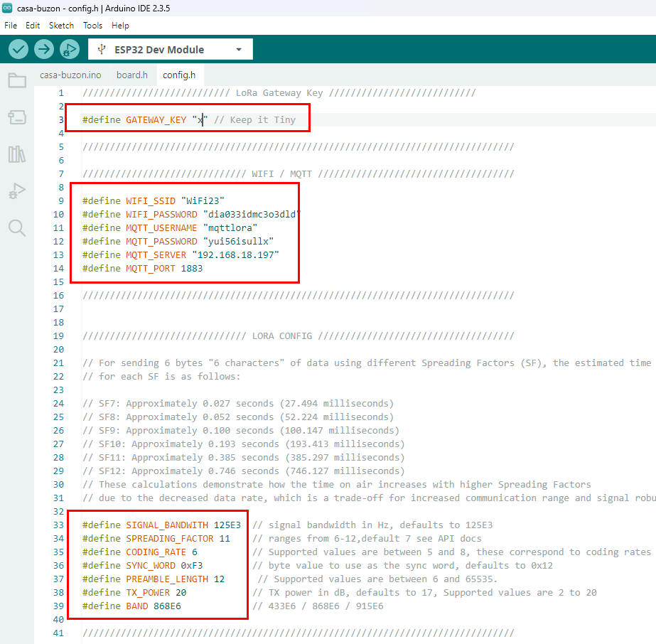This screenshot has width=656, height=644.
Task: Open the Help menu
Action: click(x=120, y=25)
